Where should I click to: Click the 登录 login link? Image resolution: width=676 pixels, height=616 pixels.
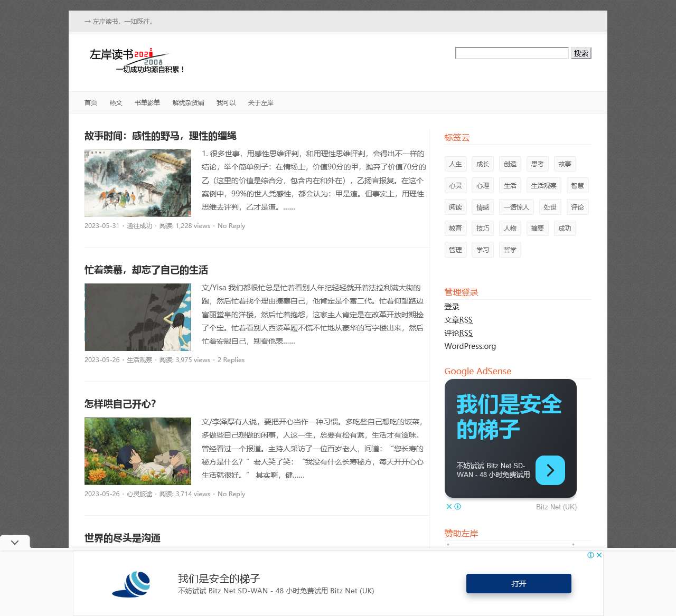click(x=452, y=307)
